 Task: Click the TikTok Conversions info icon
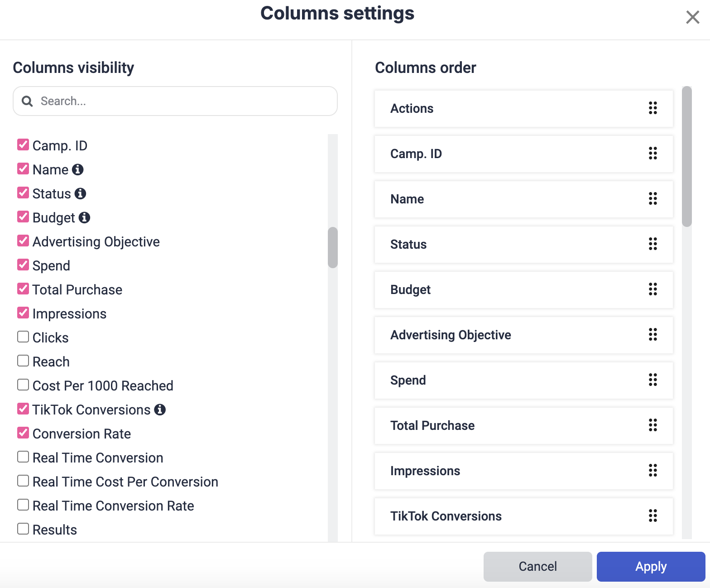coord(161,410)
